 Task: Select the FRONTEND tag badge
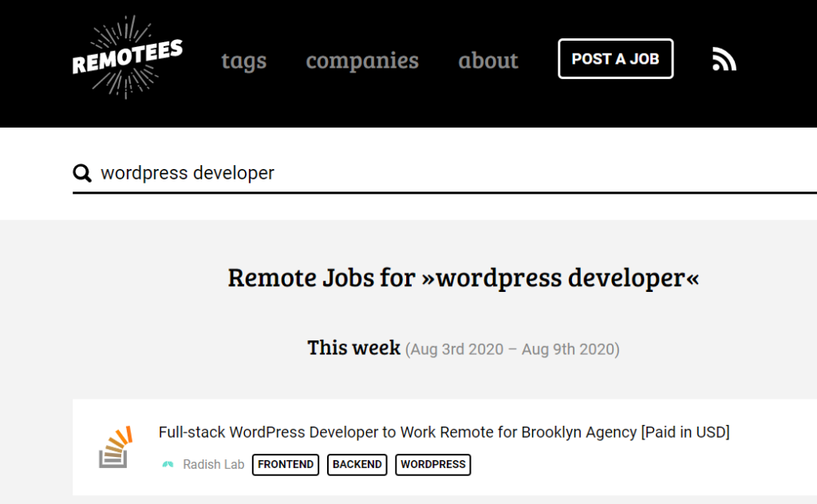click(285, 464)
